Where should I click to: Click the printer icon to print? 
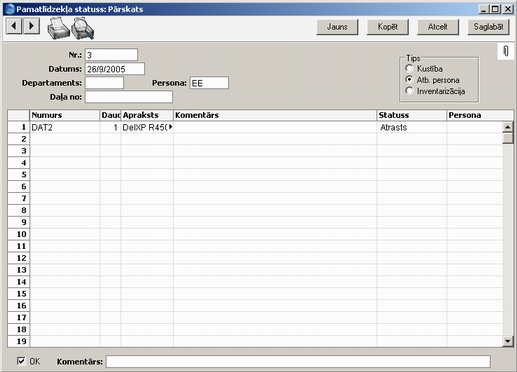(x=58, y=29)
